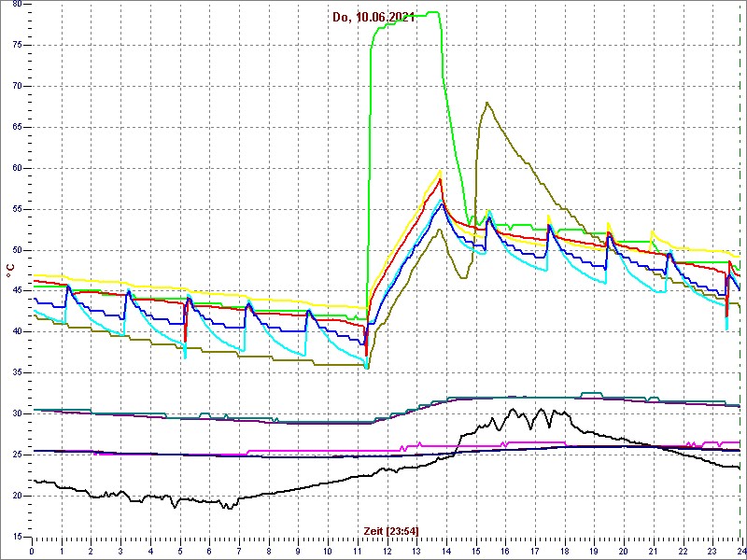Screen dimensions: 747x560
Task: Click hour 9 on the time axis
Action: [x=298, y=551]
